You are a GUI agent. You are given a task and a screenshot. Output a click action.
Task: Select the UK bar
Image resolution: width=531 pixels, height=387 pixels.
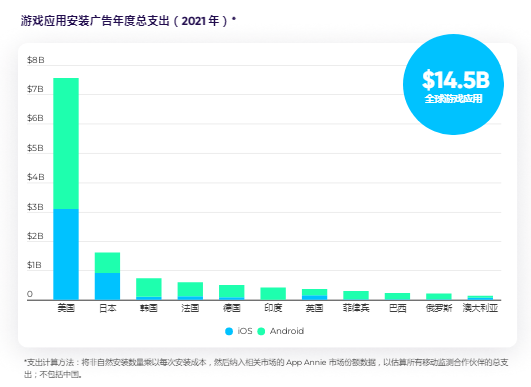click(x=315, y=294)
